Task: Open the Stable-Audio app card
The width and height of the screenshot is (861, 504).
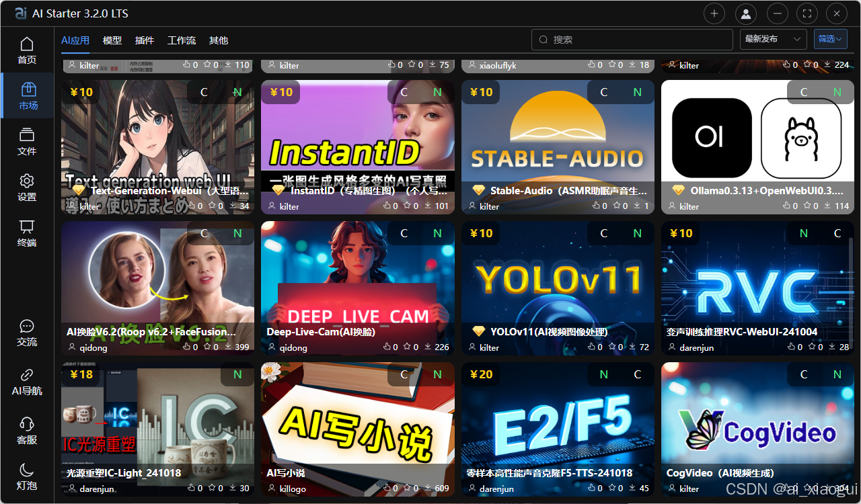Action: pyautogui.click(x=558, y=147)
